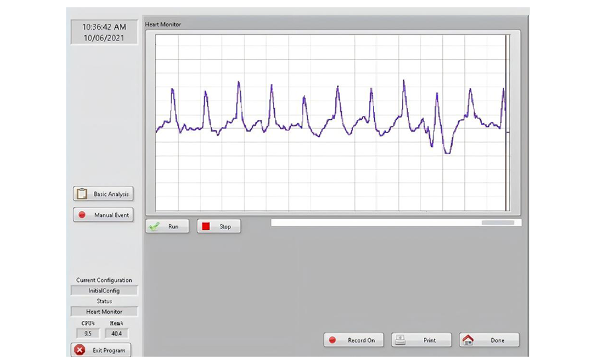Click the clipboard icon on Basic Analysis
Screen dimensions: 596x364
pyautogui.click(x=81, y=194)
